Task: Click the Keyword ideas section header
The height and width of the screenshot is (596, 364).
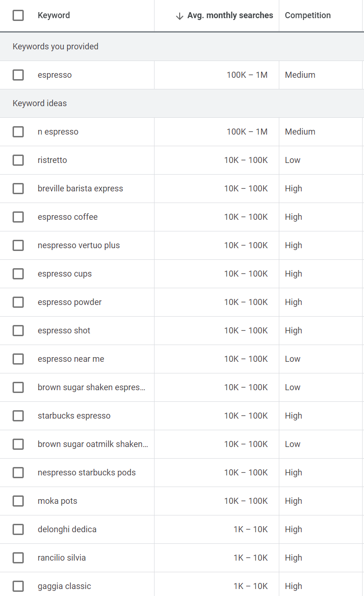Action: tap(40, 103)
